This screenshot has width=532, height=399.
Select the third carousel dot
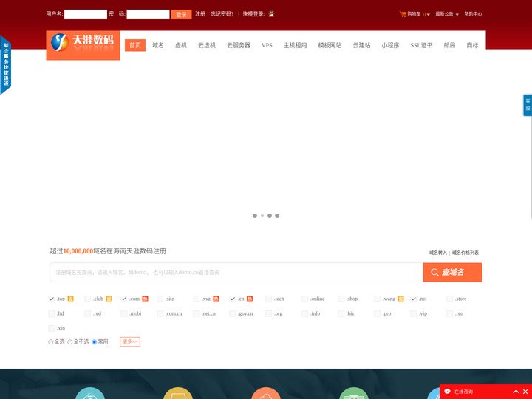point(270,216)
